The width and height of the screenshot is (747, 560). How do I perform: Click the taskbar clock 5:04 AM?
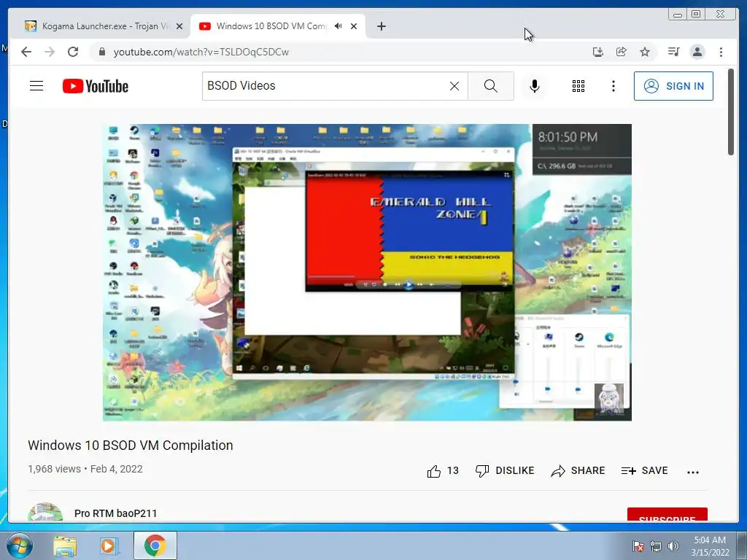[x=710, y=546]
